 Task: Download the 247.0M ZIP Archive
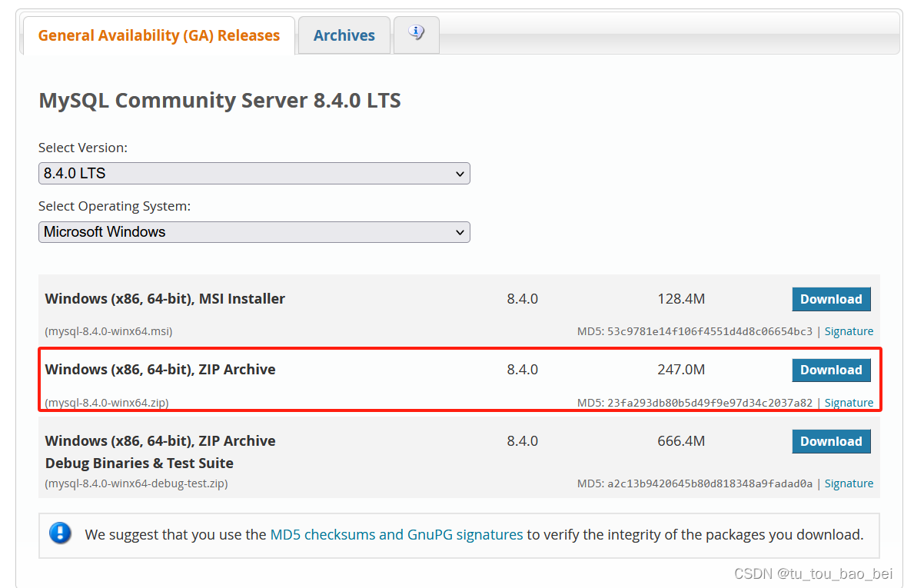[831, 370]
